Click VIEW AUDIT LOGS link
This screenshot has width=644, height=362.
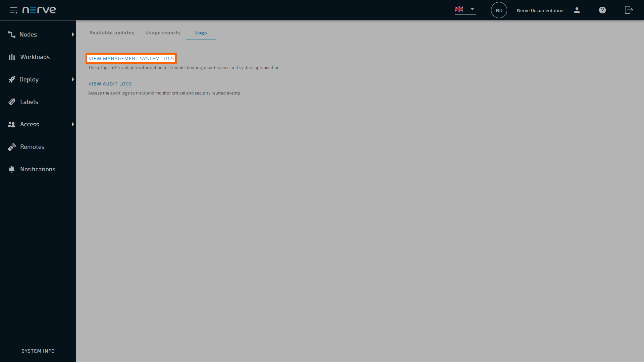(x=110, y=83)
